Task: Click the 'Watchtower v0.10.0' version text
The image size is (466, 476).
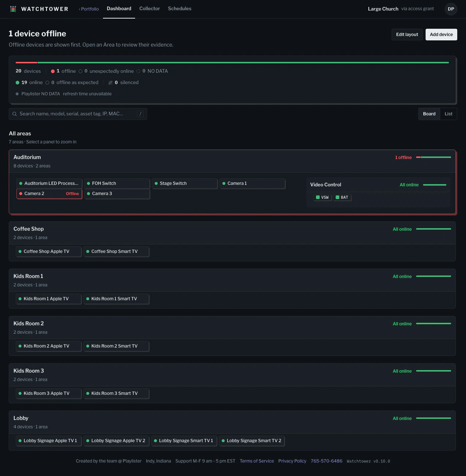Action: pos(368,461)
